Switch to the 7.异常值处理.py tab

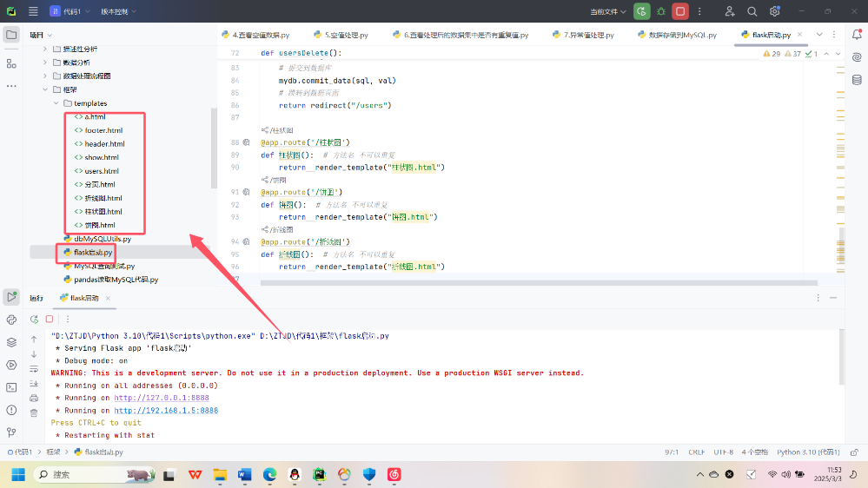(584, 35)
